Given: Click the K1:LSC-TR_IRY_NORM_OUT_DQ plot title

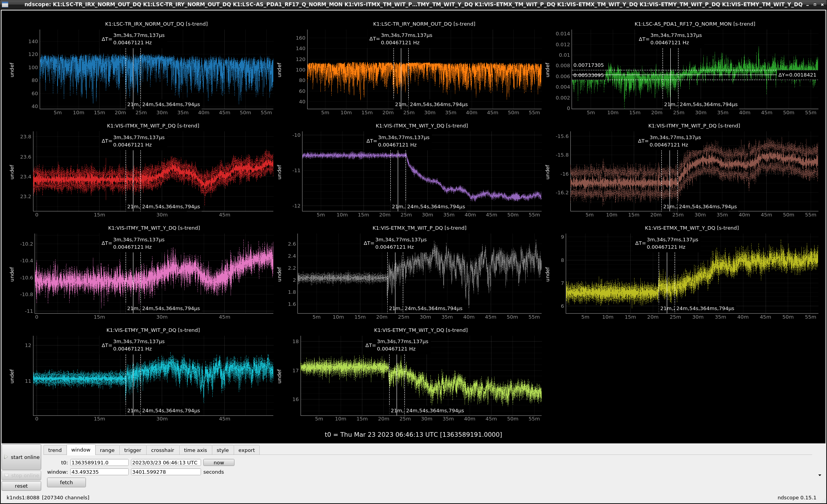Looking at the screenshot, I should [x=424, y=24].
